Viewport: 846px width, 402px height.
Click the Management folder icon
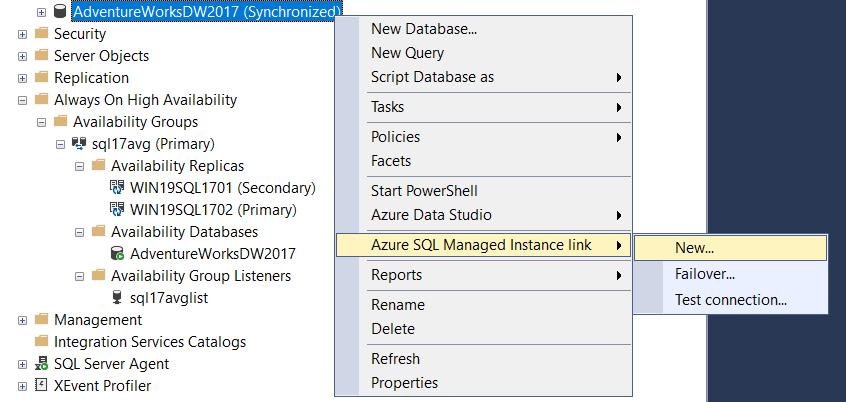(x=41, y=319)
